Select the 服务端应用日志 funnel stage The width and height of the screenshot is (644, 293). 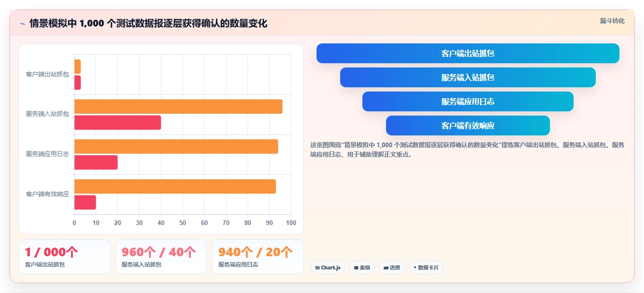tap(468, 101)
